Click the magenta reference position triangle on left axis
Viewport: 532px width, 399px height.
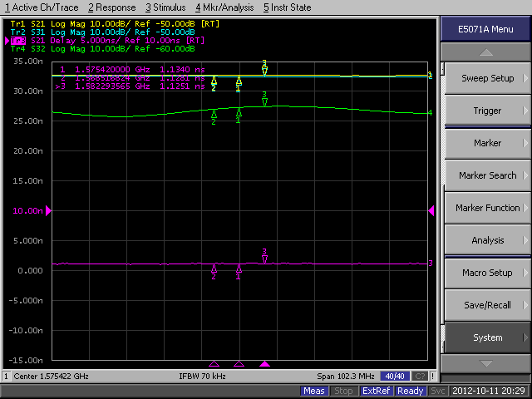(x=48, y=211)
